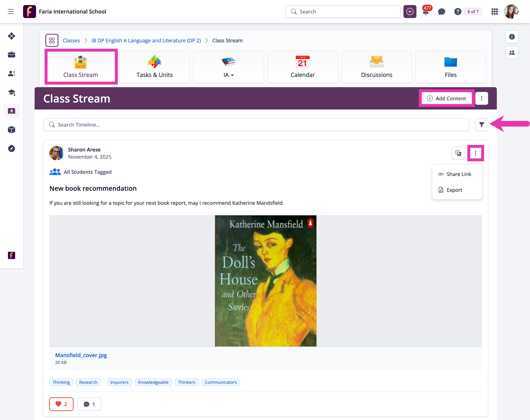Click the All Students Tagged label
530x420 pixels.
pyautogui.click(x=87, y=172)
